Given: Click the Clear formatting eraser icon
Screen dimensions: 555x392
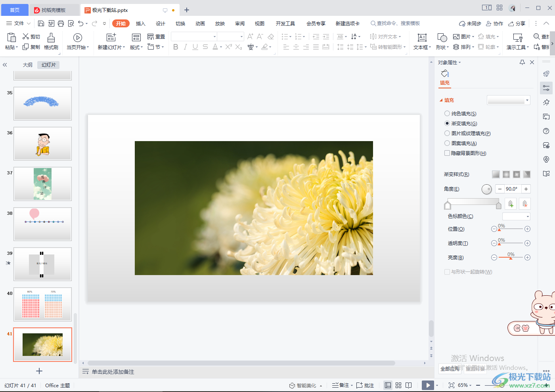Looking at the screenshot, I should (x=271, y=36).
